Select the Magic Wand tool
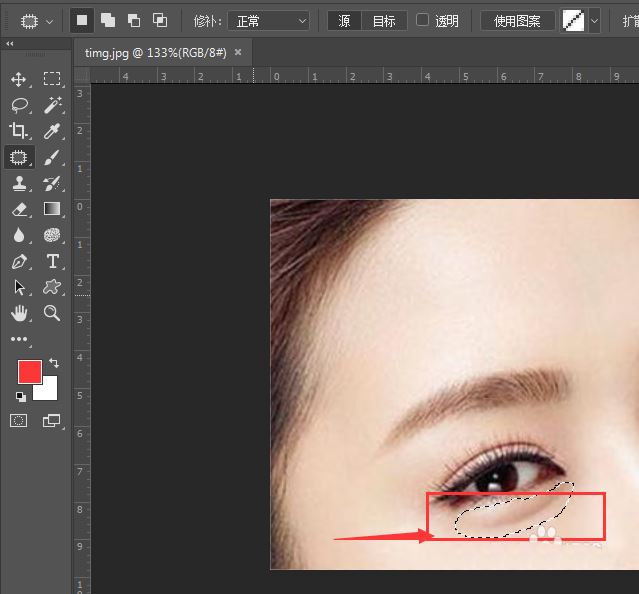 pyautogui.click(x=52, y=105)
